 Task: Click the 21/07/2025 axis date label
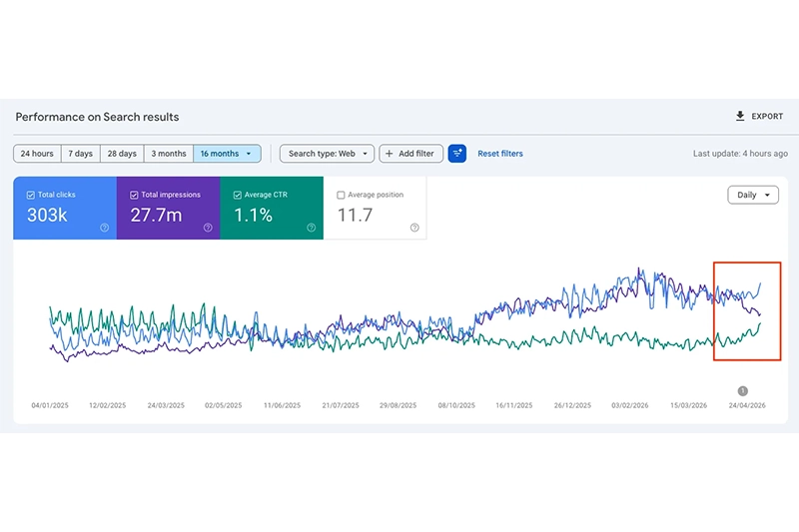click(341, 406)
